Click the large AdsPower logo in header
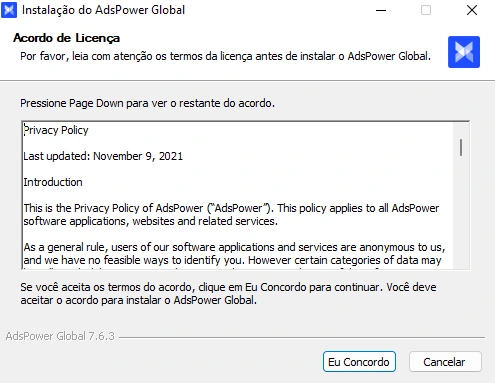This screenshot has height=383, width=495. [464, 52]
